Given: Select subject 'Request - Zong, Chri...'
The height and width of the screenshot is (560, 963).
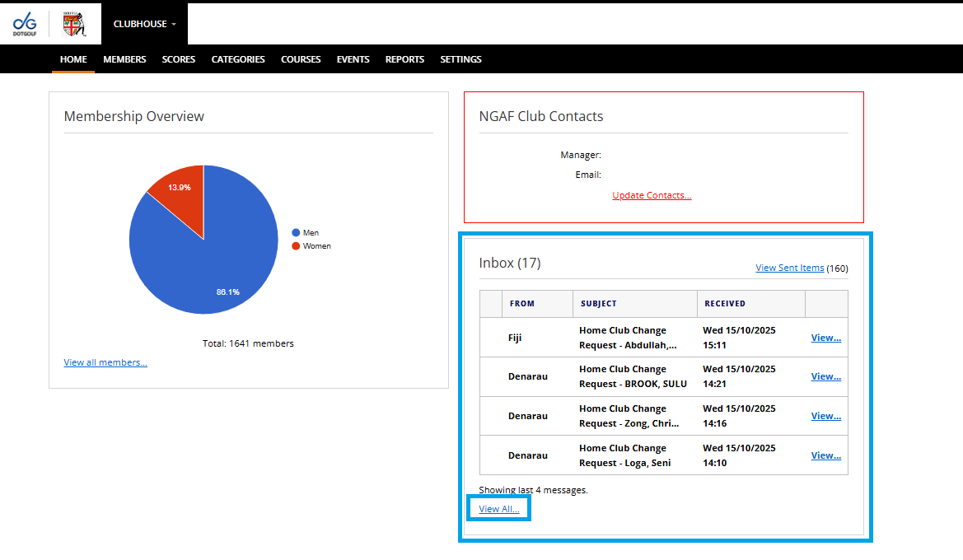Looking at the screenshot, I should pyautogui.click(x=629, y=423).
